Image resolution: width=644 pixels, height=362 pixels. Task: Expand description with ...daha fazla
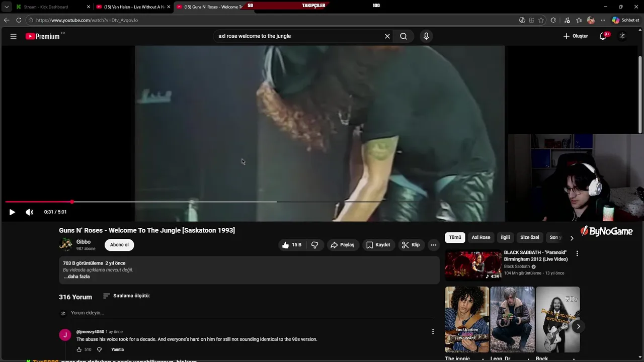[76, 277]
